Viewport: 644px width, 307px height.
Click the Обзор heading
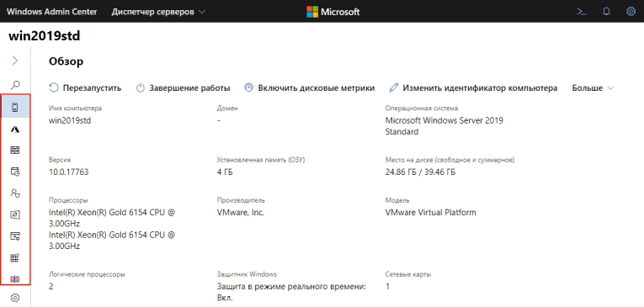(67, 61)
